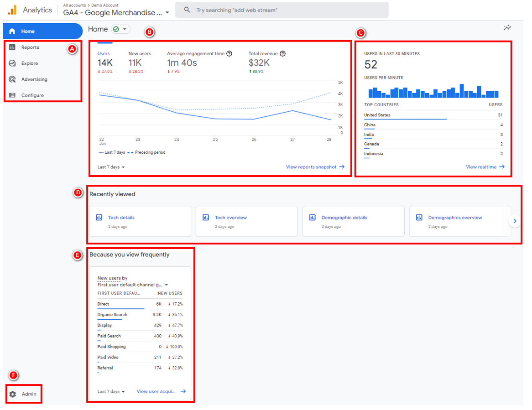Select Home in the navigation menu
Viewport: 532px width, 410px height.
coord(27,31)
